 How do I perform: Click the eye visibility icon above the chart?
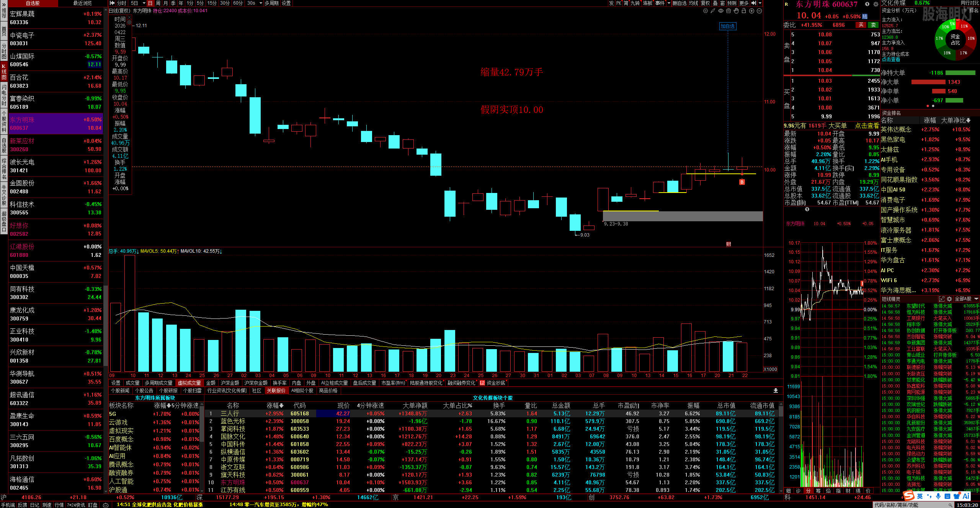721,11
